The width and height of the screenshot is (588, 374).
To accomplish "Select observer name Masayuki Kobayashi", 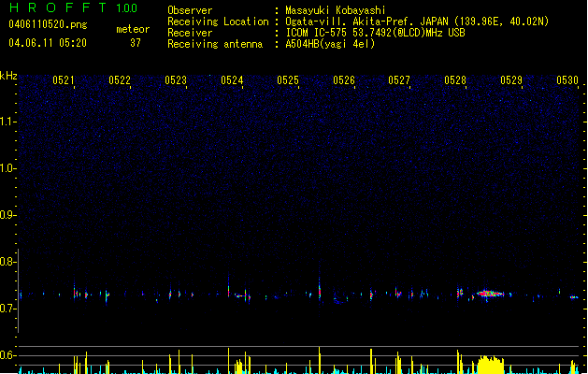I will click(x=336, y=10).
